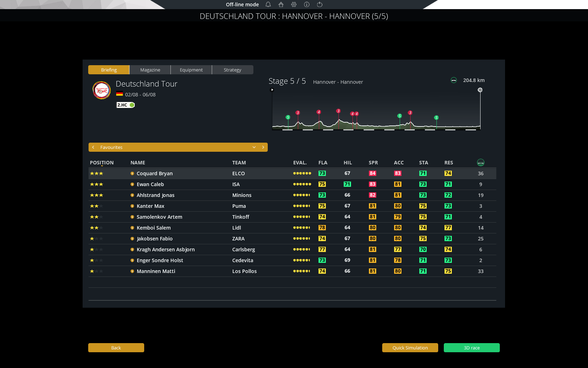The width and height of the screenshot is (588, 368).
Task: Open the settings gear icon
Action: click(294, 5)
